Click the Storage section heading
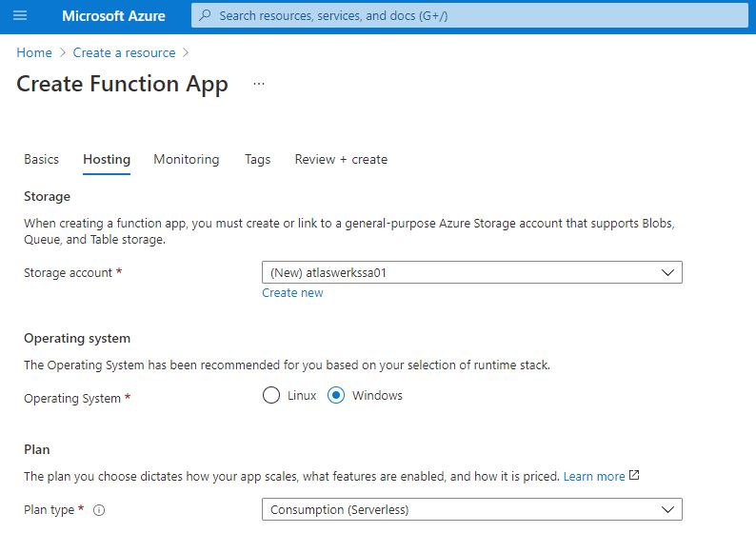Image resolution: width=756 pixels, height=533 pixels. coord(47,196)
